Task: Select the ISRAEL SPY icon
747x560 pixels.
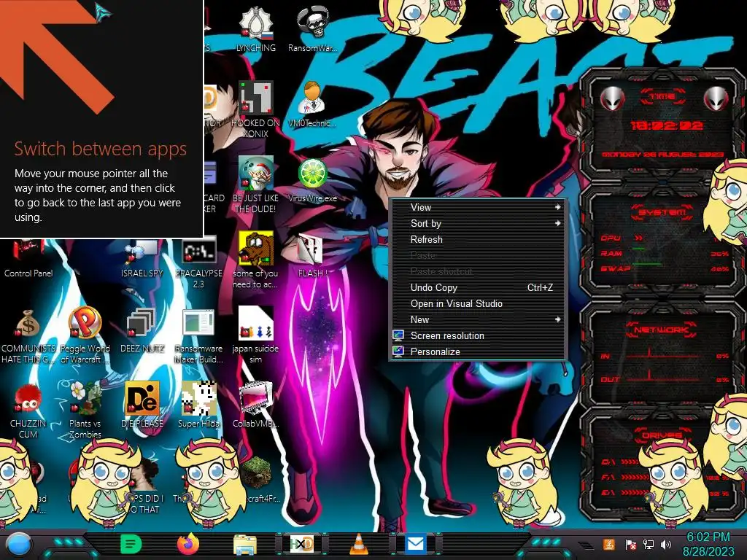Action: (x=142, y=260)
